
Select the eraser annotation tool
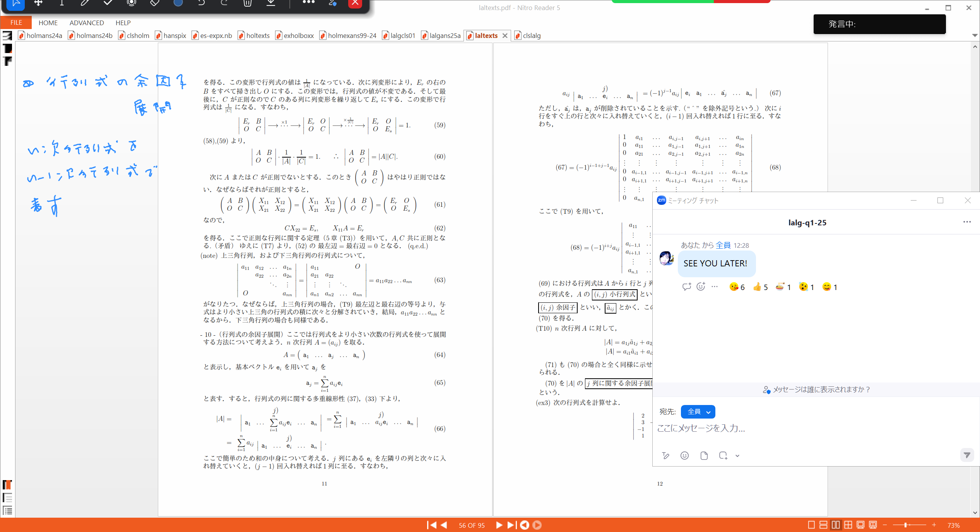pyautogui.click(x=154, y=3)
